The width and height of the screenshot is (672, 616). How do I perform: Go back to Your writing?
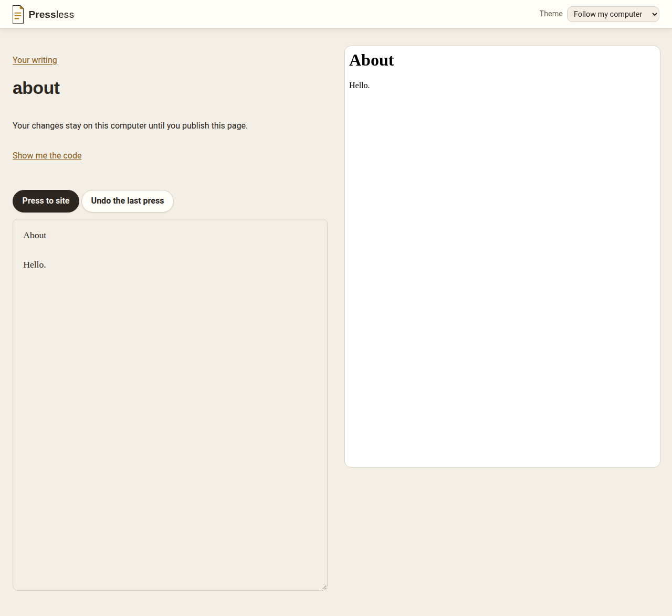coord(35,60)
